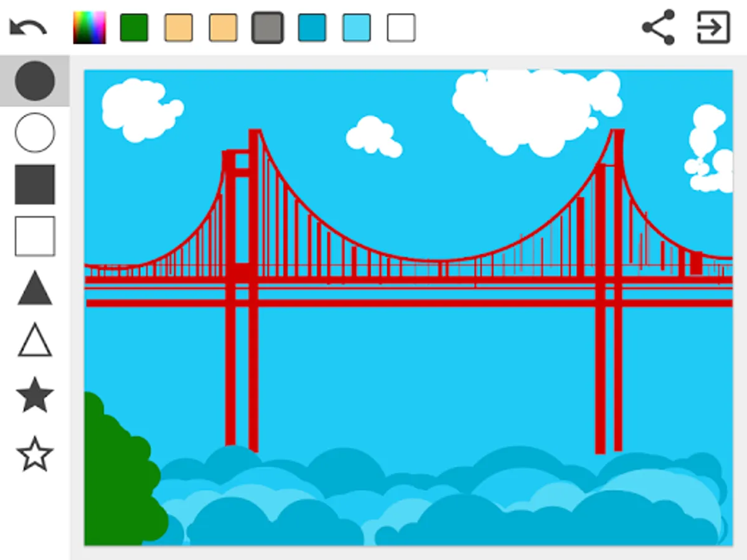
Task: Click the undo arrow icon
Action: click(28, 28)
